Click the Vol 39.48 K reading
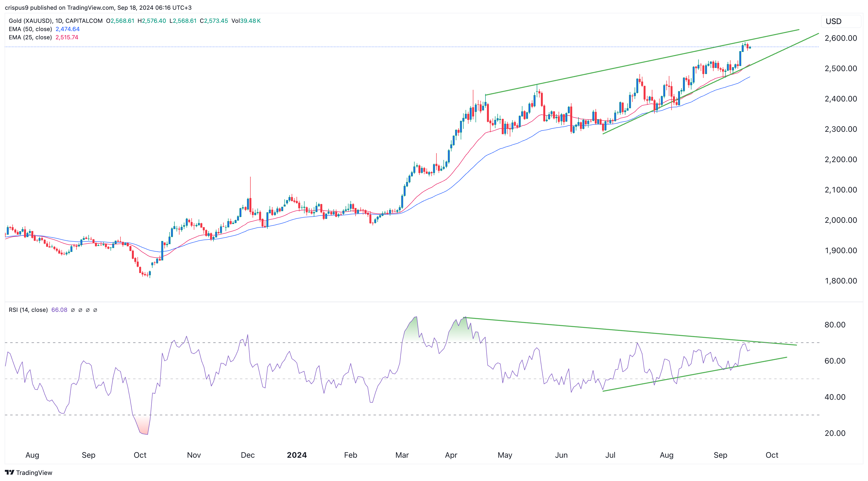 [x=246, y=21]
